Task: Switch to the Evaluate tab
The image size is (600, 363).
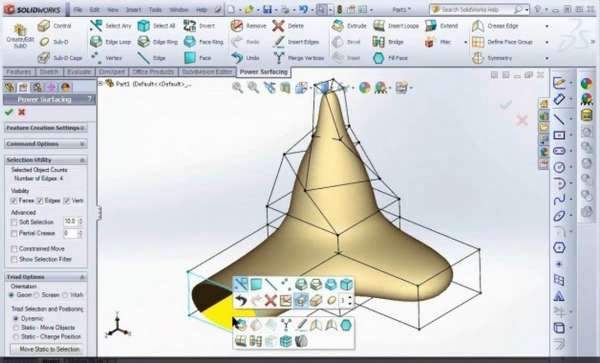Action: point(79,72)
